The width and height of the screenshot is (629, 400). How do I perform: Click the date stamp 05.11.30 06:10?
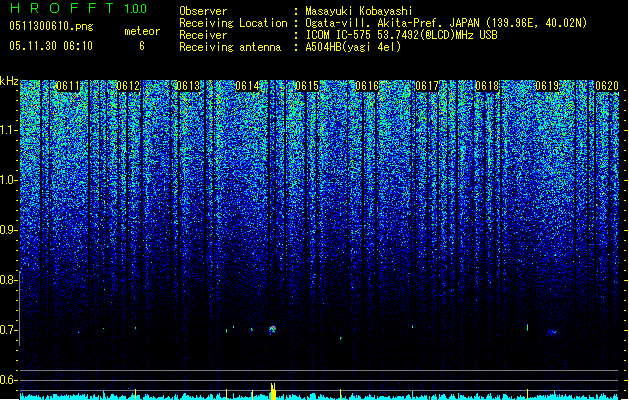(x=51, y=46)
